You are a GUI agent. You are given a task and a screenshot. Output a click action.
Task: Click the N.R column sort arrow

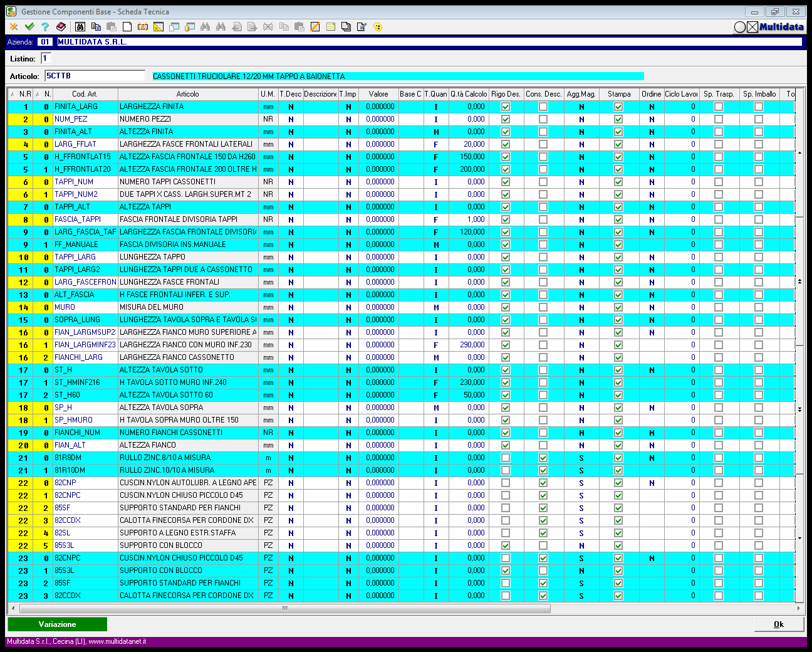point(13,94)
